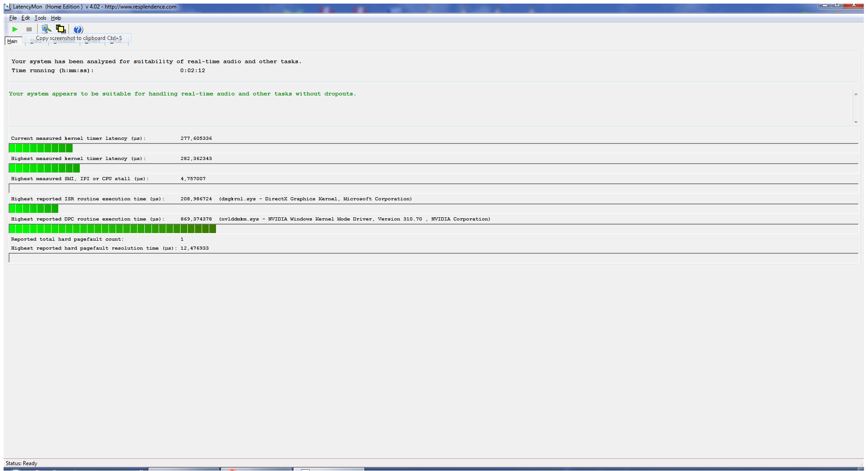868x471 pixels.
Task: Open the Help menu
Action: click(56, 18)
